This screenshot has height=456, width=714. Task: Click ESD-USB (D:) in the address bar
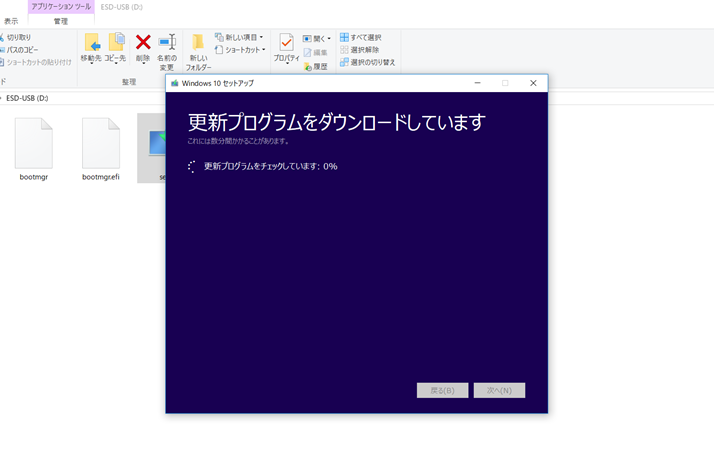[27, 98]
